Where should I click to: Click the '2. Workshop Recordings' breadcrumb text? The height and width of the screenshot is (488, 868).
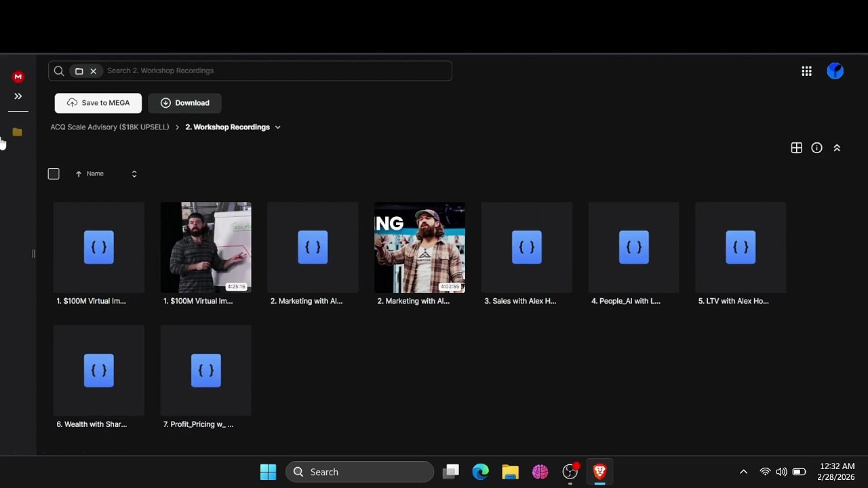[x=228, y=127]
